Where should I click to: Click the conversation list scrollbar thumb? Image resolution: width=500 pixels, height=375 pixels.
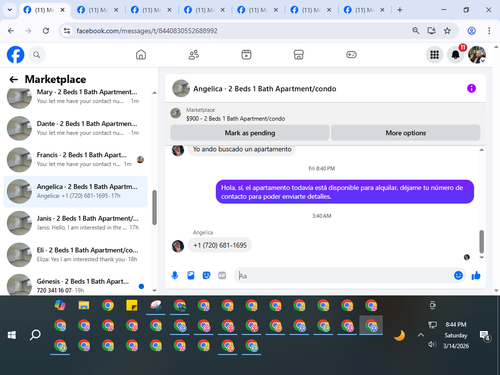(x=154, y=207)
